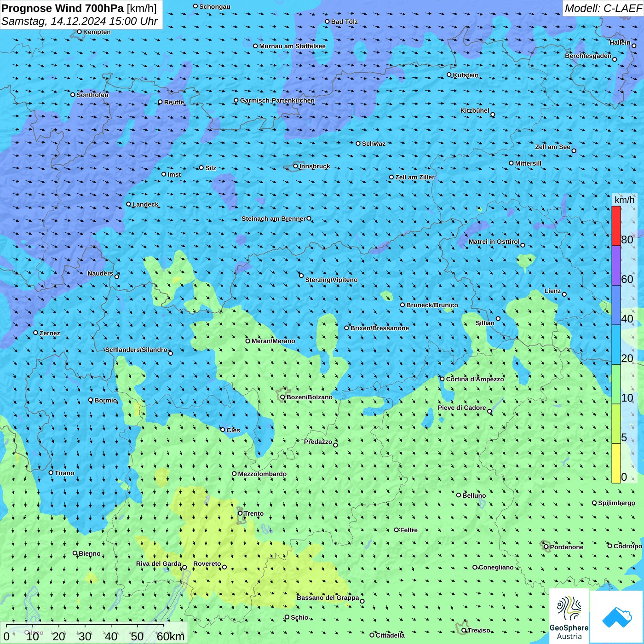Click the 'Berchtesgaden' label
The image size is (644, 644).
(588, 56)
